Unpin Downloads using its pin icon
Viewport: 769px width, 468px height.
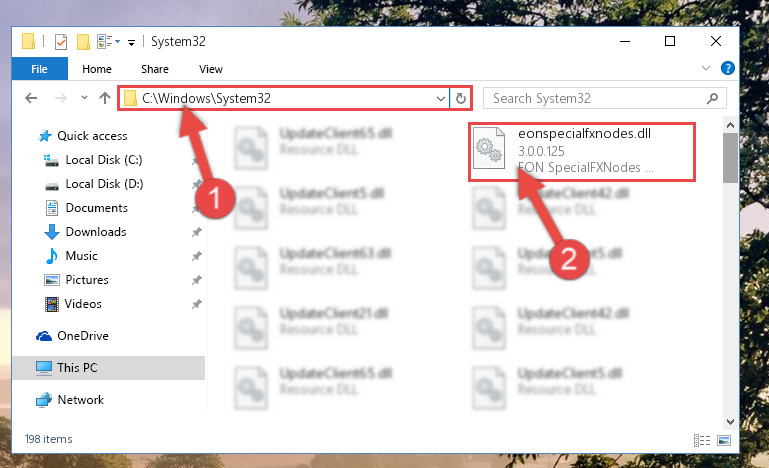pyautogui.click(x=197, y=232)
